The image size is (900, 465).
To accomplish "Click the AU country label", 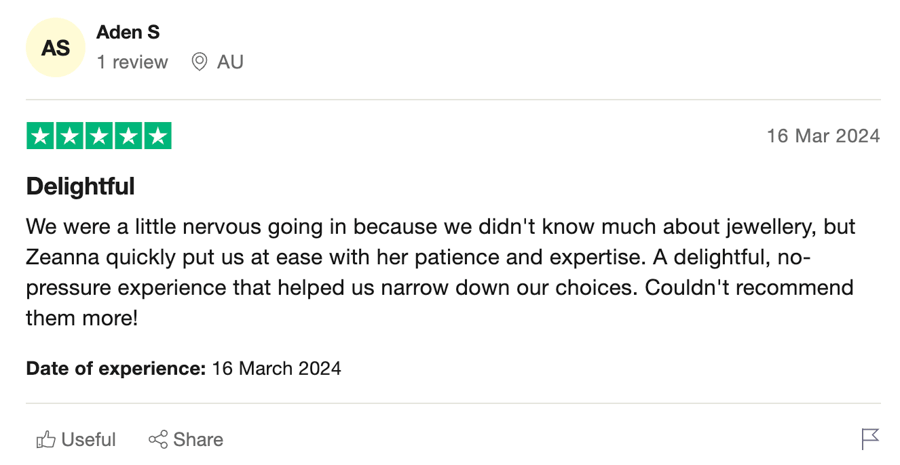I will point(230,62).
